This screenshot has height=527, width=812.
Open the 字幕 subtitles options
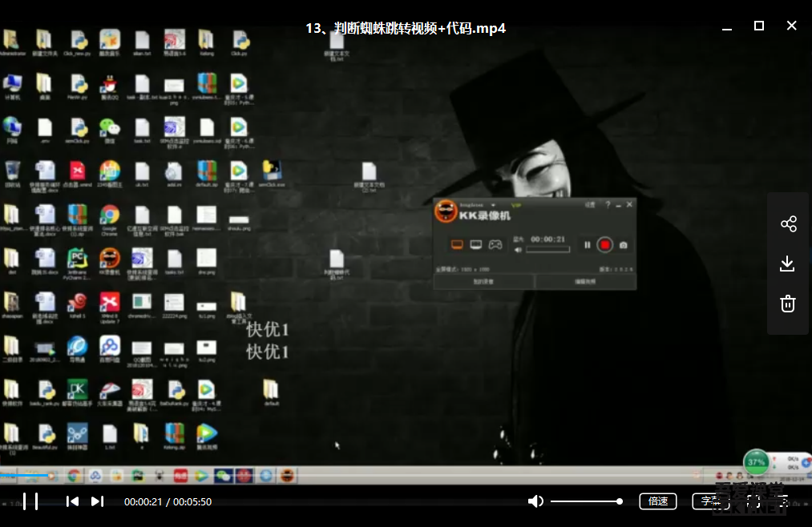pyautogui.click(x=710, y=501)
